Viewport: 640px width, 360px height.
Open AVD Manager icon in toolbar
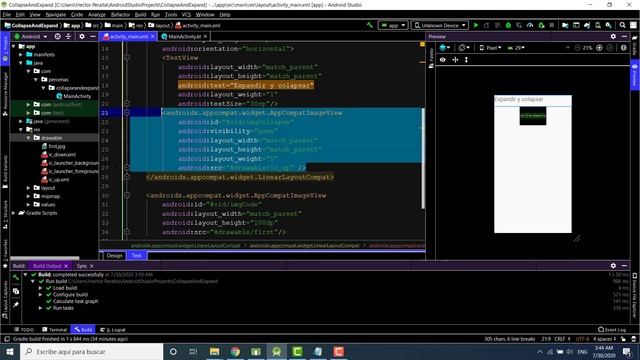[x=598, y=25]
